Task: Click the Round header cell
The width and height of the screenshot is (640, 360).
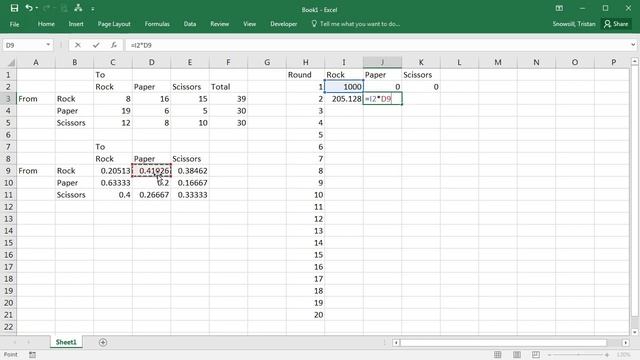Action: click(x=305, y=75)
